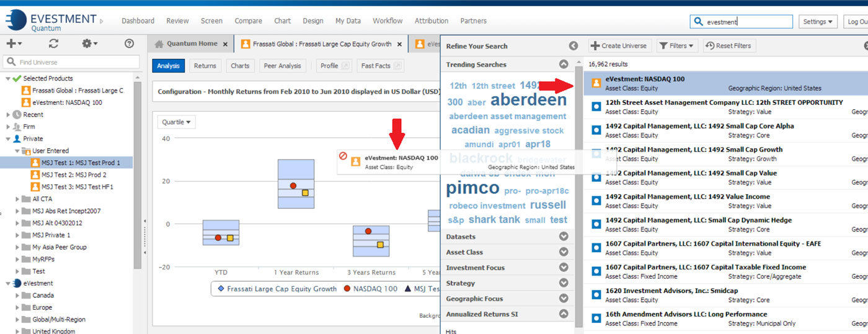
Task: Click the pop-out icon on the Fast Facts button
Action: click(397, 66)
